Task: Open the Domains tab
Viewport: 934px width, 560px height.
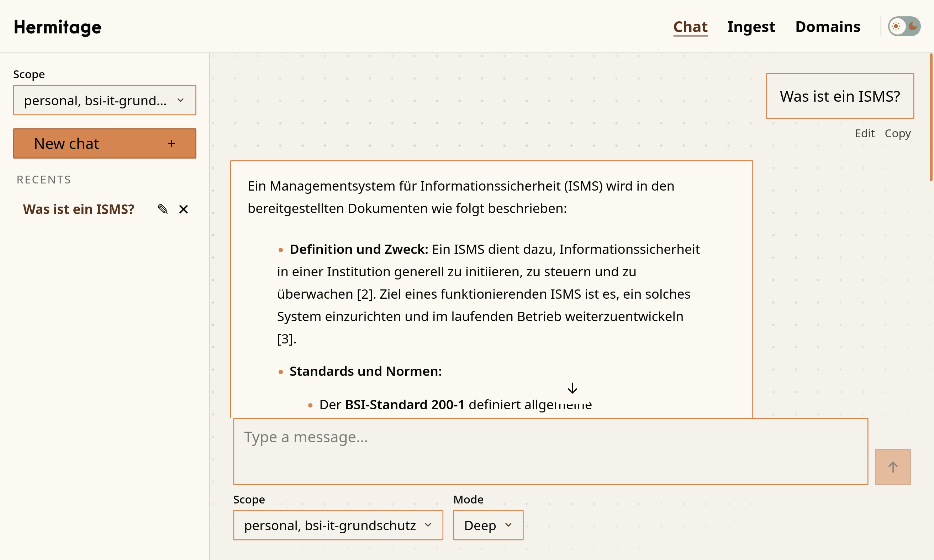Action: tap(828, 27)
